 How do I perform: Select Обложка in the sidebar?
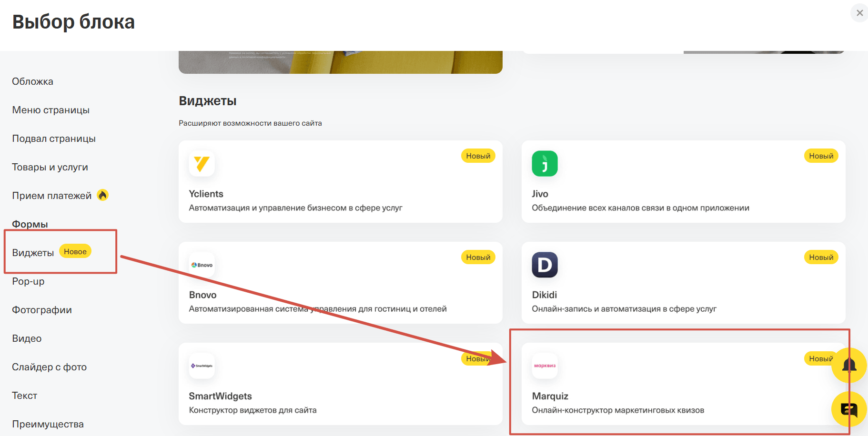point(33,81)
